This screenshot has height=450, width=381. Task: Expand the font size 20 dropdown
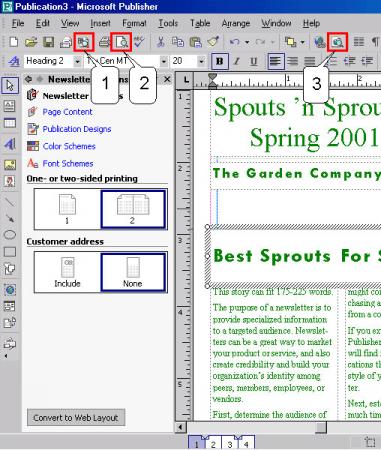click(x=201, y=62)
